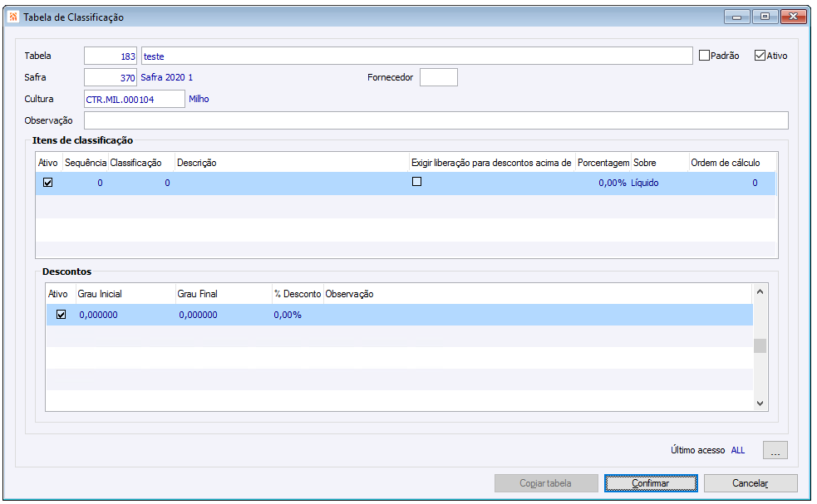Click the Tabela number field 183

[111, 56]
